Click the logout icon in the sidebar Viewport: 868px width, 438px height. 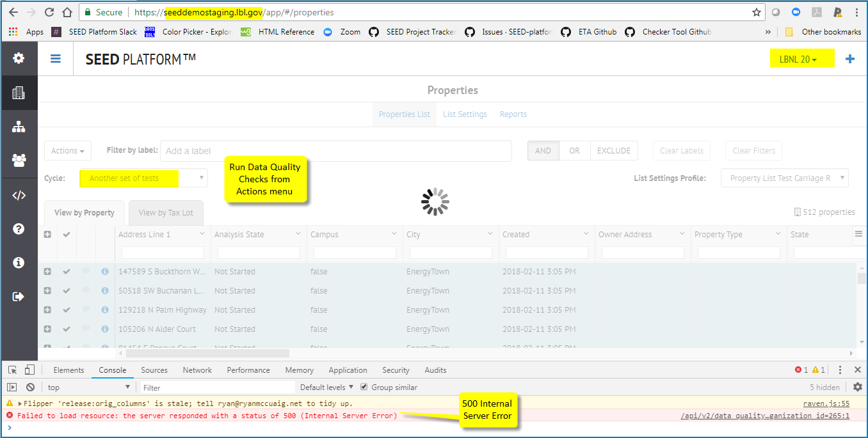click(19, 295)
